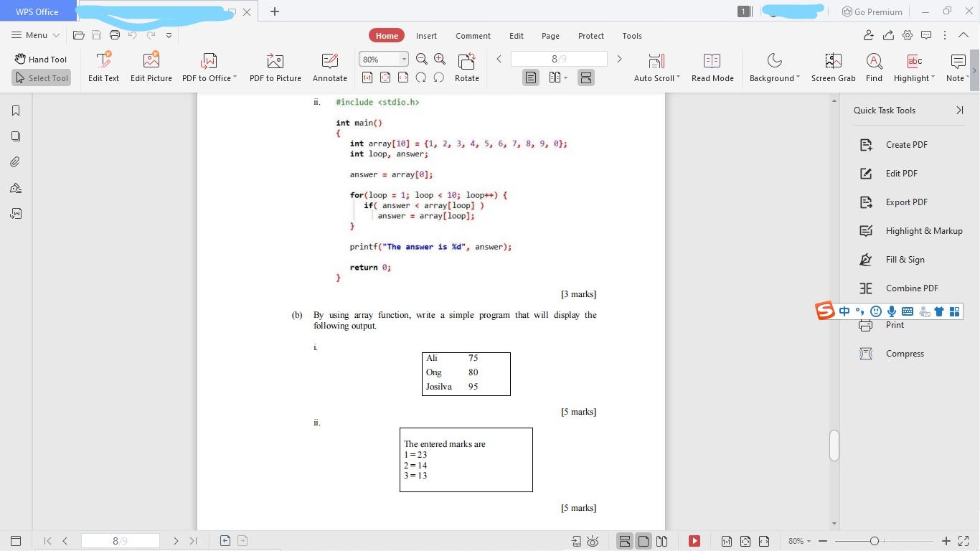The height and width of the screenshot is (551, 980).
Task: Start slideshow with red play icon
Action: pyautogui.click(x=694, y=541)
